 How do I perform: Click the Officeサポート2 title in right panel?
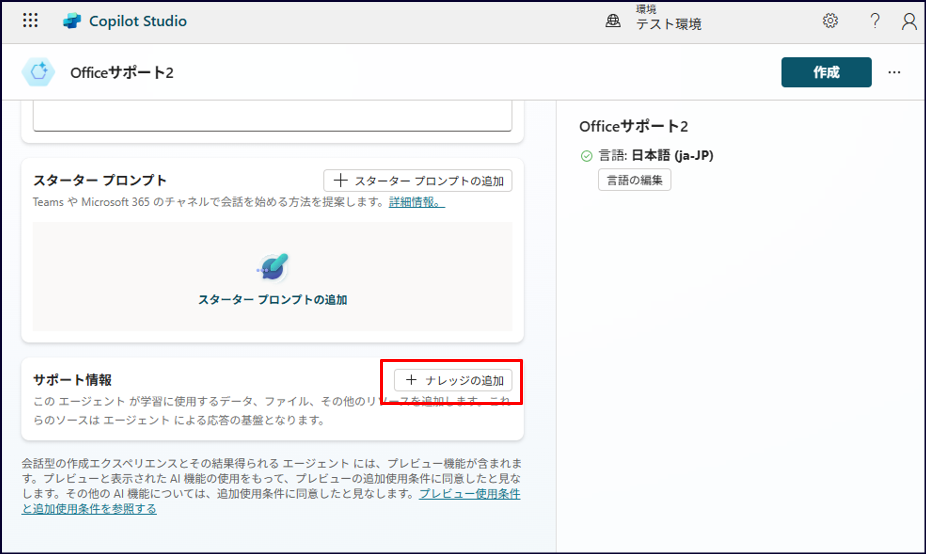coord(633,126)
